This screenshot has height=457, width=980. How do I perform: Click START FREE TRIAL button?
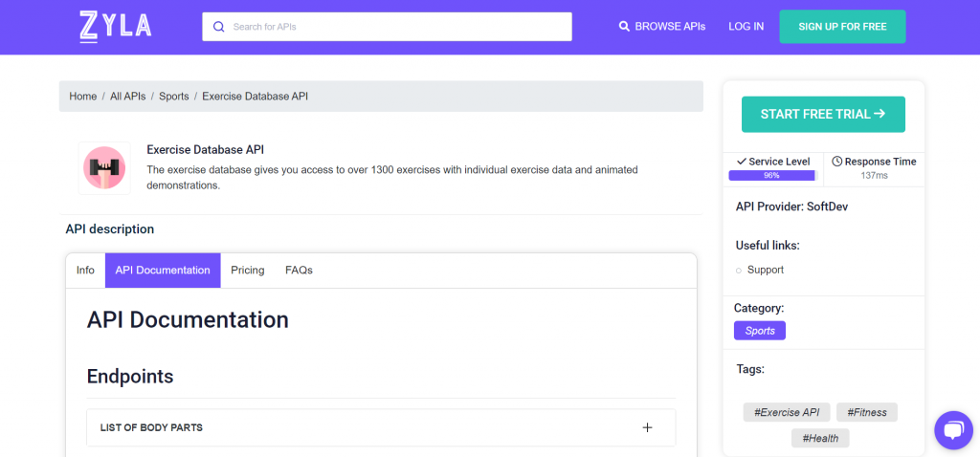click(823, 115)
